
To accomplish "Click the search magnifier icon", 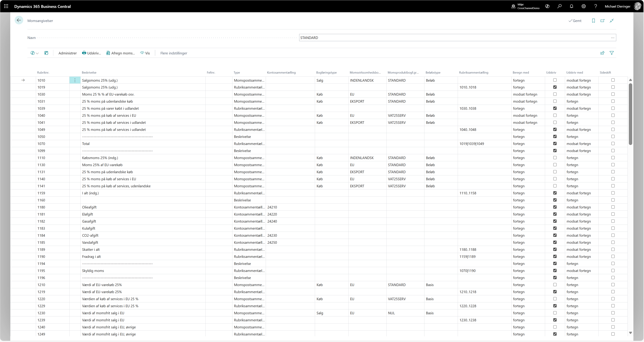I will 559,6.
